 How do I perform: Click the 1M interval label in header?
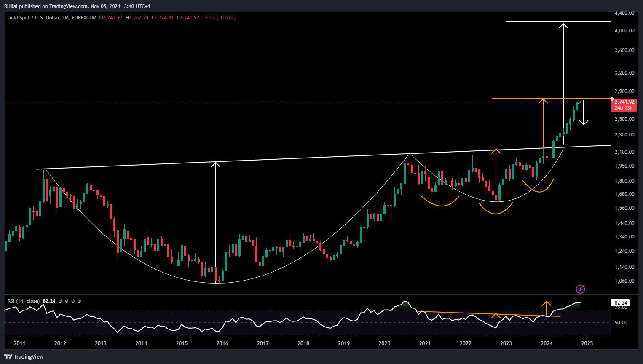[x=65, y=18]
